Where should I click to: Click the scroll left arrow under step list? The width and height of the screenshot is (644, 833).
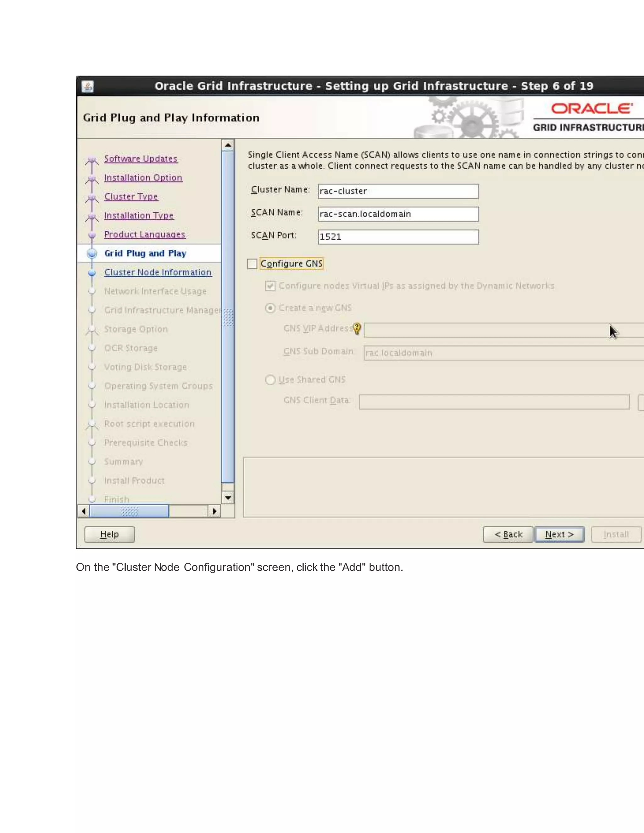click(x=84, y=511)
